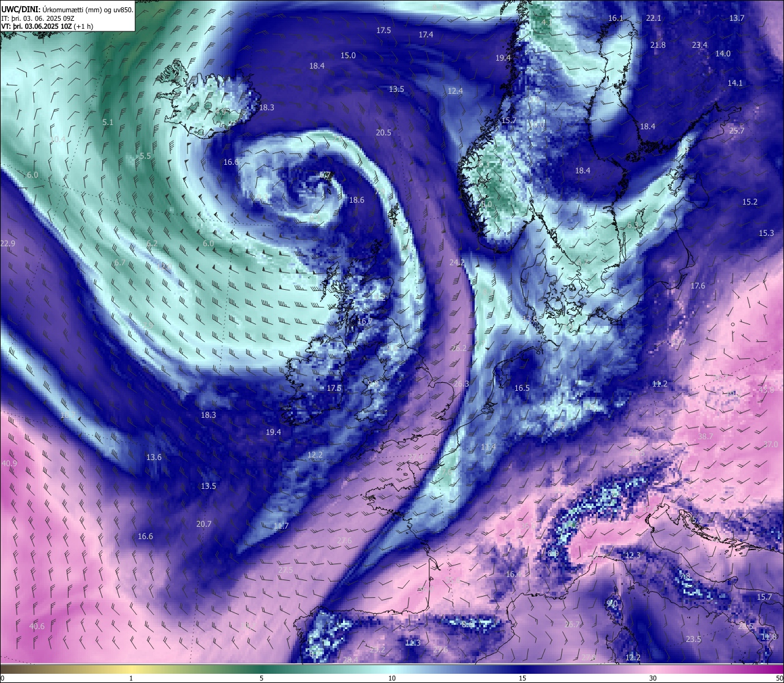Click the 14.1 value label
Viewport: 784px width, 683px height.
coord(735,83)
